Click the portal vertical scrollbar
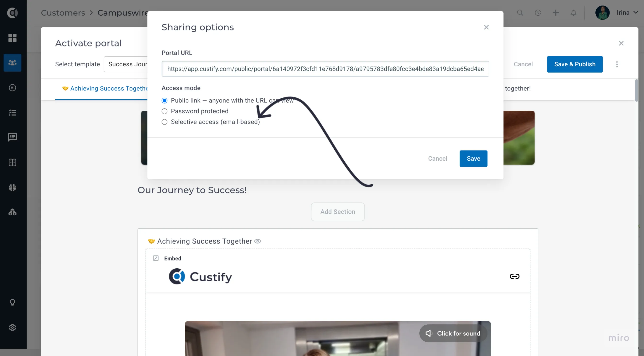Viewport: 644px width, 356px height. [636, 90]
